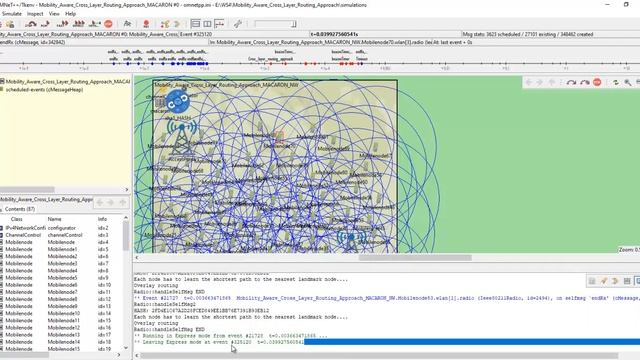Click the network canvas horizontal scrollbar thumb
Viewport: 640px width, 360px height.
(x=415, y=258)
